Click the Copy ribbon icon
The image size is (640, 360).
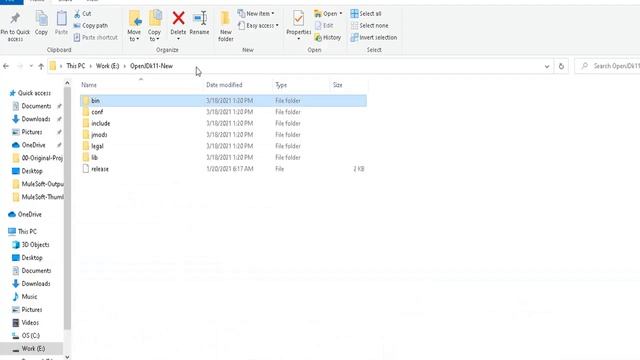pos(41,18)
